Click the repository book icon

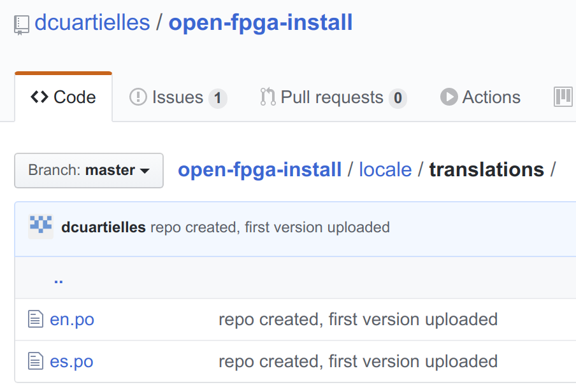tap(21, 25)
